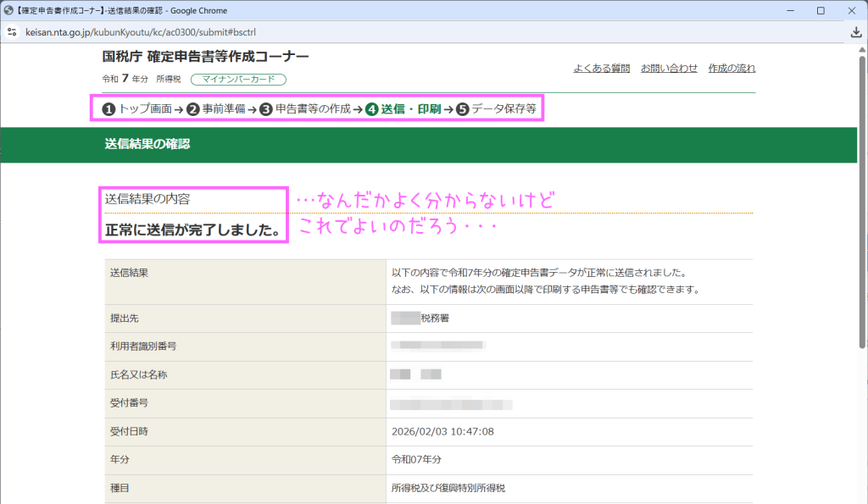The height and width of the screenshot is (504, 868).
Task: Click the globe favicon in window title bar
Action: [x=8, y=10]
